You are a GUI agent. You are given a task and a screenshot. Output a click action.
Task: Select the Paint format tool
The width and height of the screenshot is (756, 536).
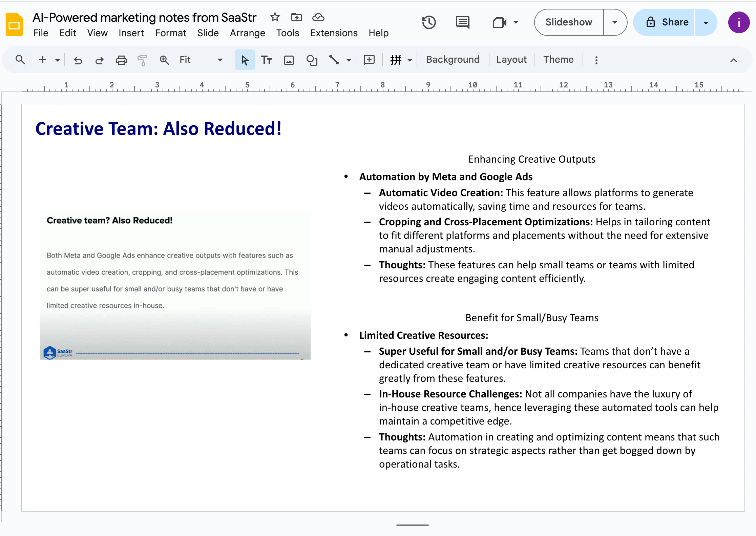tap(142, 60)
